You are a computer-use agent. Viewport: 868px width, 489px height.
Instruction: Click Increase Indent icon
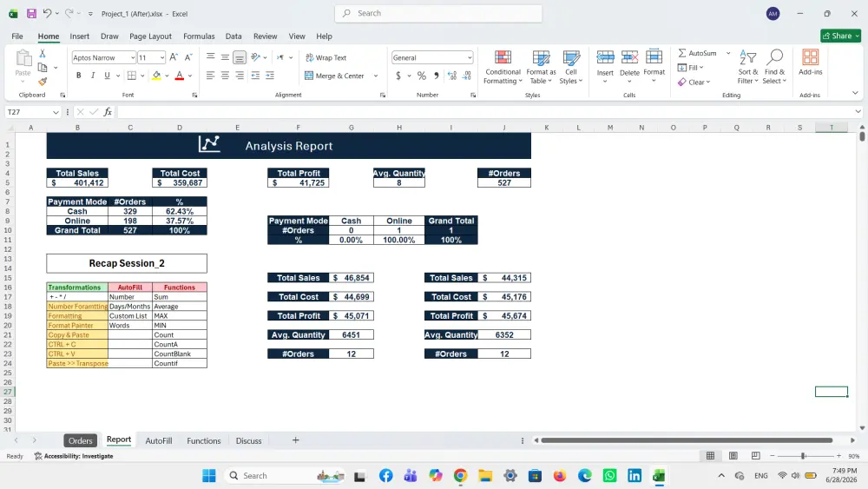pos(270,76)
